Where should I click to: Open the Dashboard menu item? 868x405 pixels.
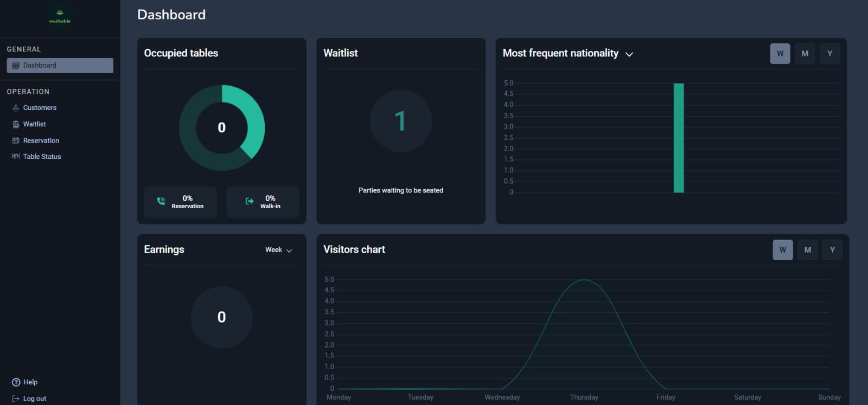[x=60, y=66]
